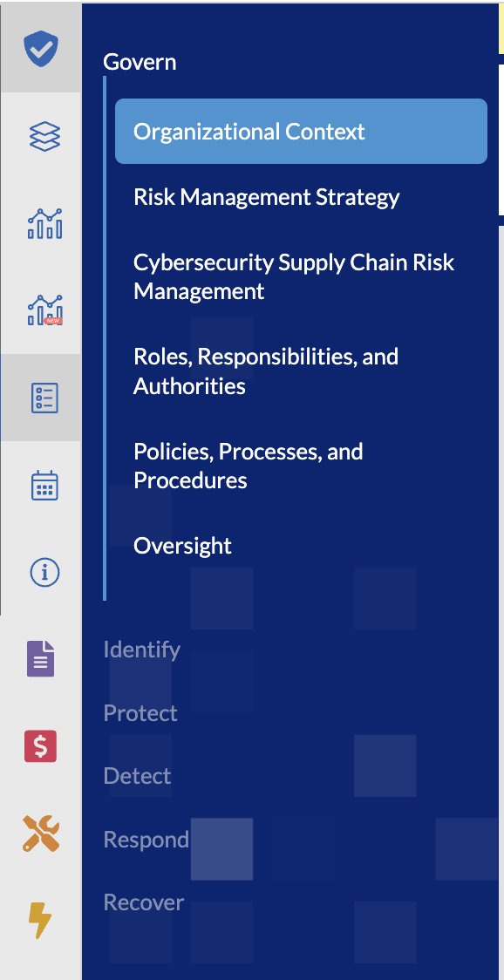Screen dimensions: 504x980
Task: Select the checklist icon in the sidebar
Action: click(45, 398)
